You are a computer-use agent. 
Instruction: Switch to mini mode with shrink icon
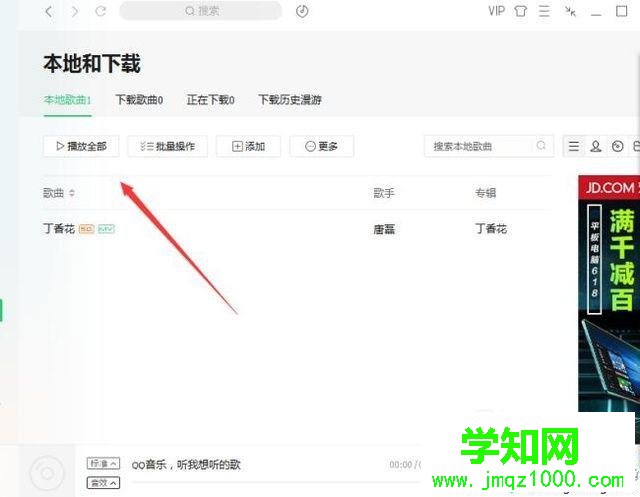pos(570,11)
